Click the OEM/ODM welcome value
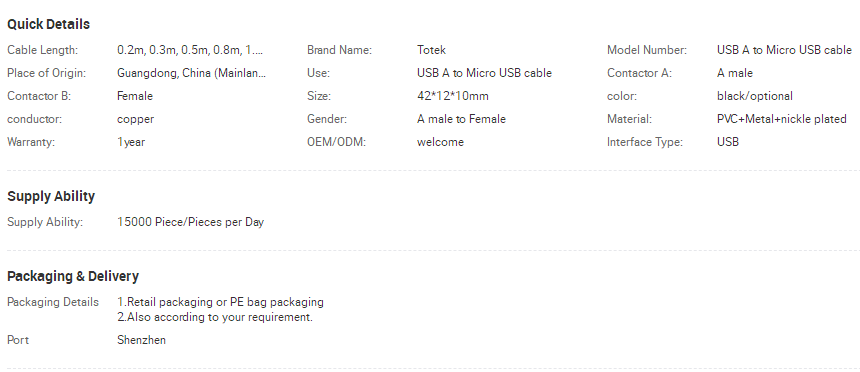Image resolution: width=860 pixels, height=372 pixels. click(440, 142)
